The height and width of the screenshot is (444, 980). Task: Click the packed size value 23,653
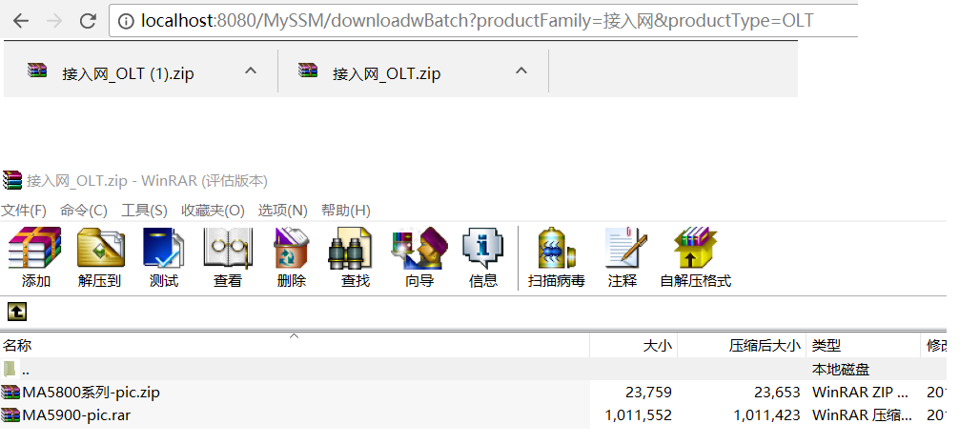[x=777, y=393]
